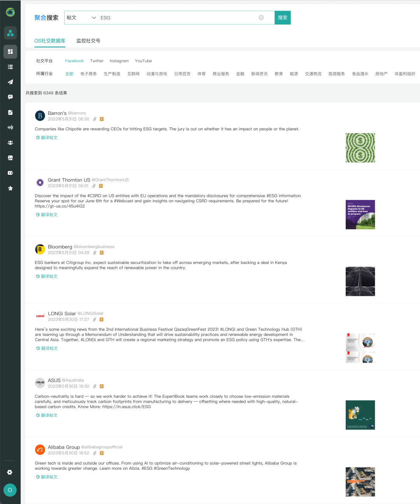Open the dashboard grid icon in sidebar

tap(10, 51)
